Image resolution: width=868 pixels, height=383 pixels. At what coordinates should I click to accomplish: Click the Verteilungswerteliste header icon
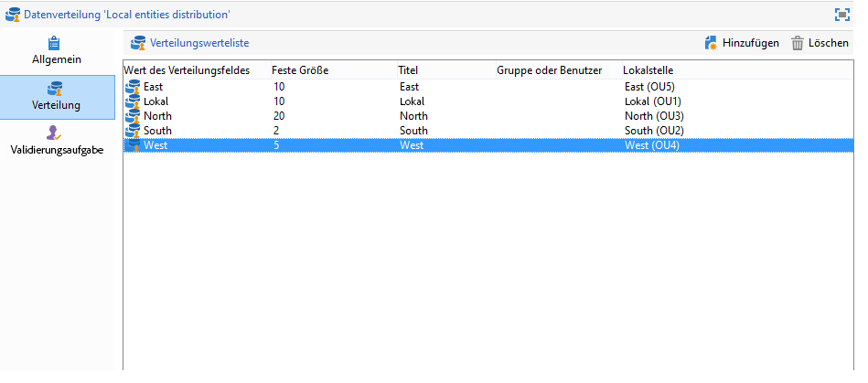click(138, 43)
